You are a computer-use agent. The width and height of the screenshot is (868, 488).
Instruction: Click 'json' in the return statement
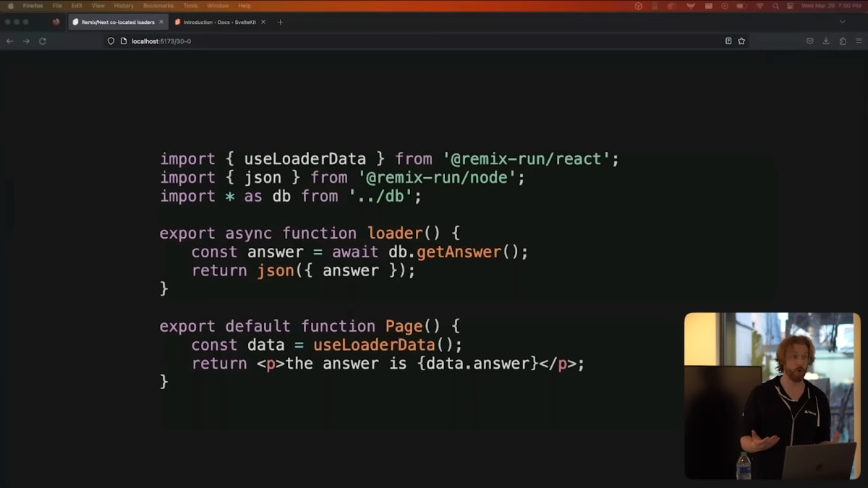(x=276, y=271)
